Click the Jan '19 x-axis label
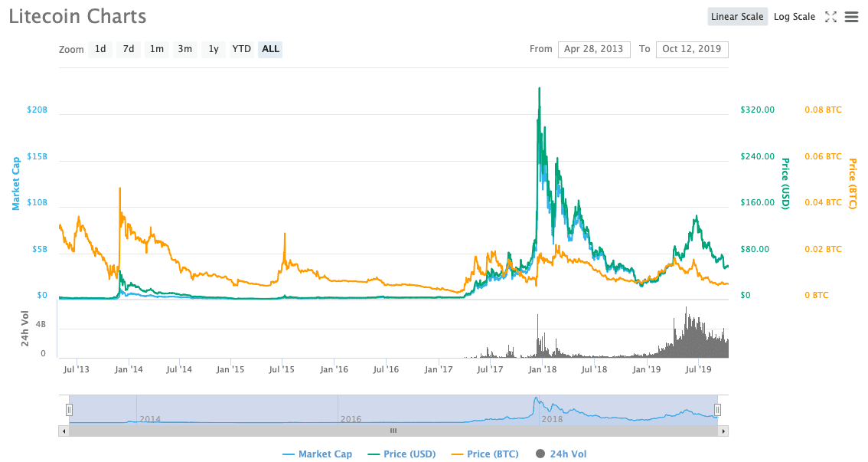Viewport: 868px width, 462px height. coord(647,369)
